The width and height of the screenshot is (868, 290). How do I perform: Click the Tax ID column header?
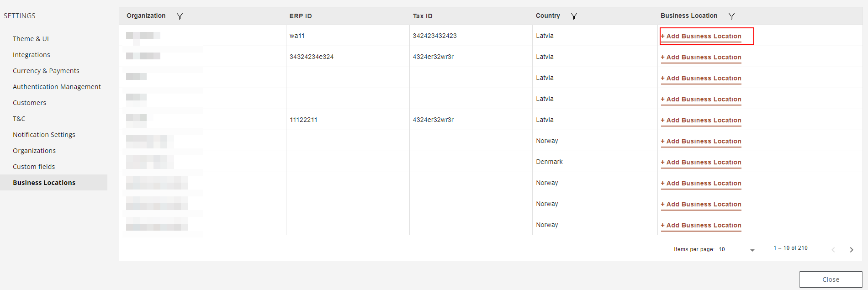coord(423,16)
